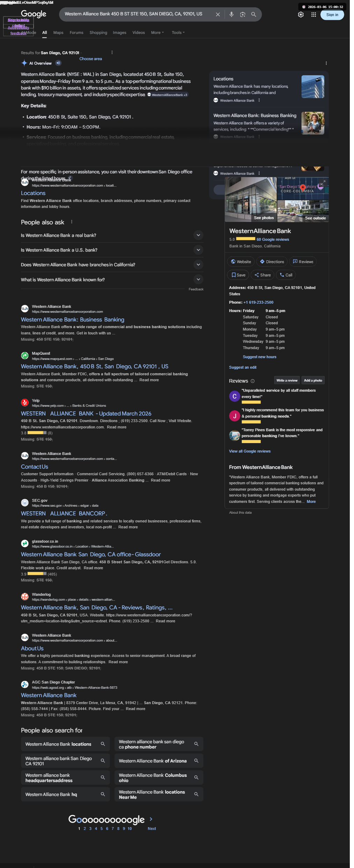Expand 'Is Western Alliance Bank a real bank?'
The image size is (354, 868).
198,235
